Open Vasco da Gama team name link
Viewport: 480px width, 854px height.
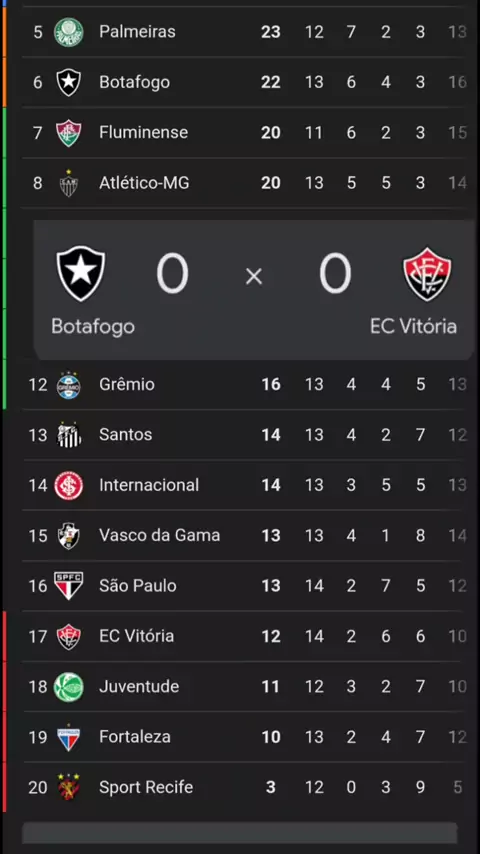pyautogui.click(x=160, y=535)
